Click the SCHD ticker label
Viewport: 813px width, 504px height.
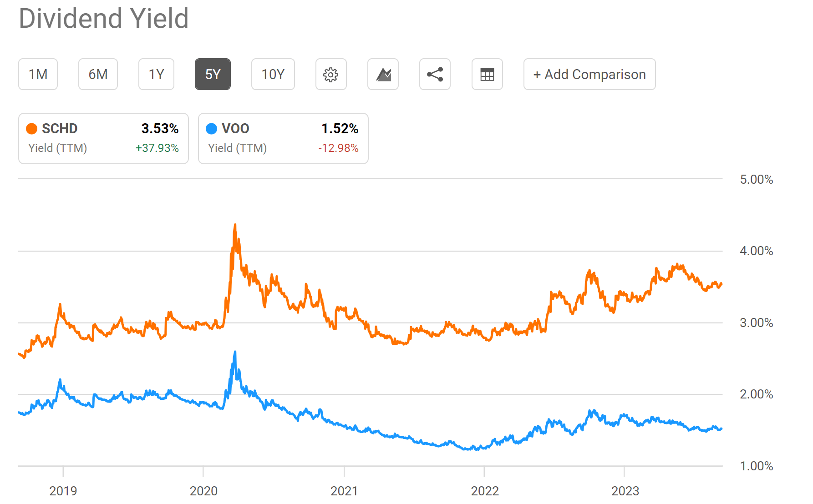(60, 129)
